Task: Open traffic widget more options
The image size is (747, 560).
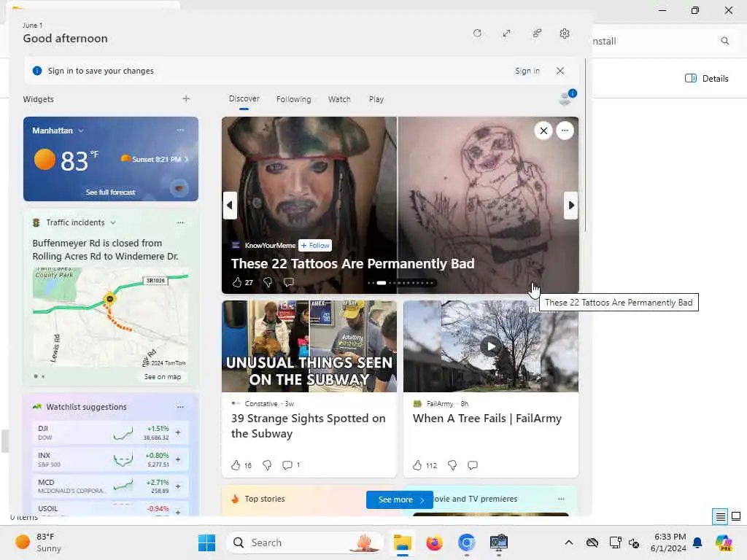Action: (180, 222)
